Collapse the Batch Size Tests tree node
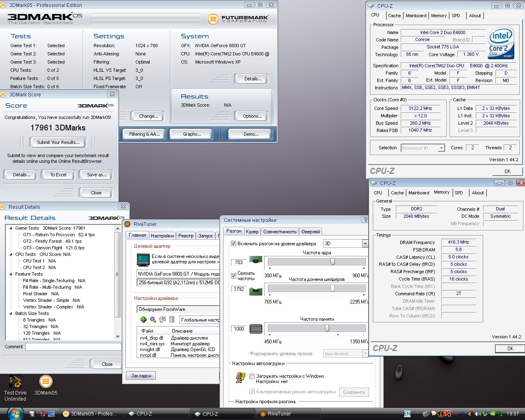Viewport: 525px width, 420px height. 11,313
